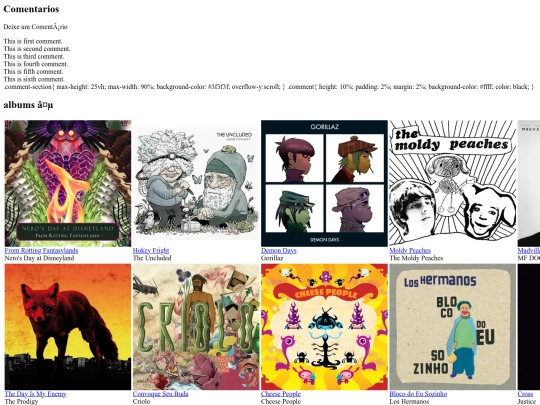Open the partially visible Madvillainy link
This screenshot has height=405, width=540.
(529, 250)
